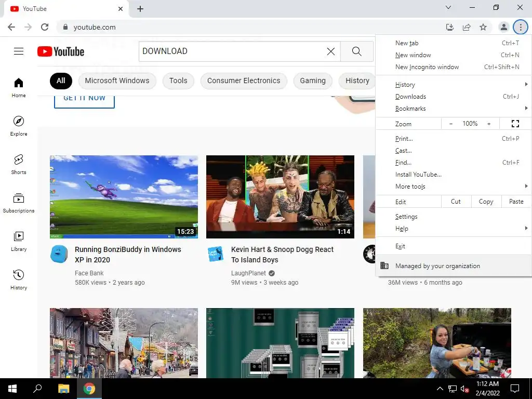Click Cut in the Edit row
The height and width of the screenshot is (399, 532).
click(x=456, y=202)
